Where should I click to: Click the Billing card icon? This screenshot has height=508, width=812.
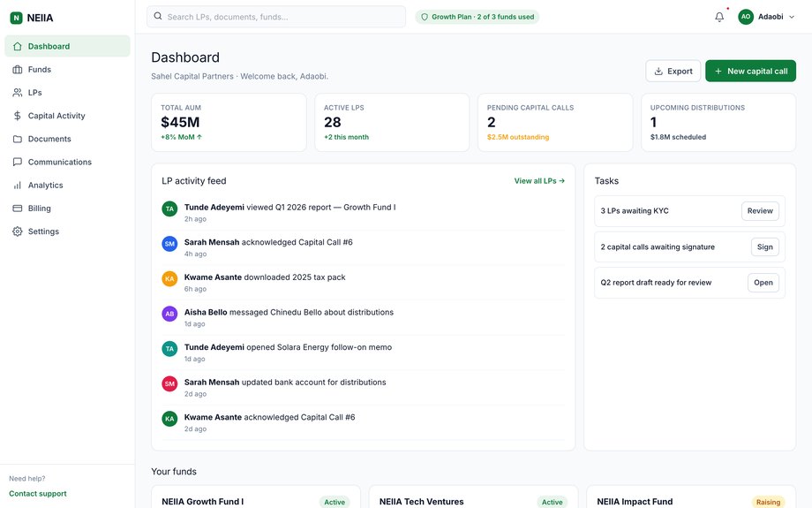click(x=18, y=209)
